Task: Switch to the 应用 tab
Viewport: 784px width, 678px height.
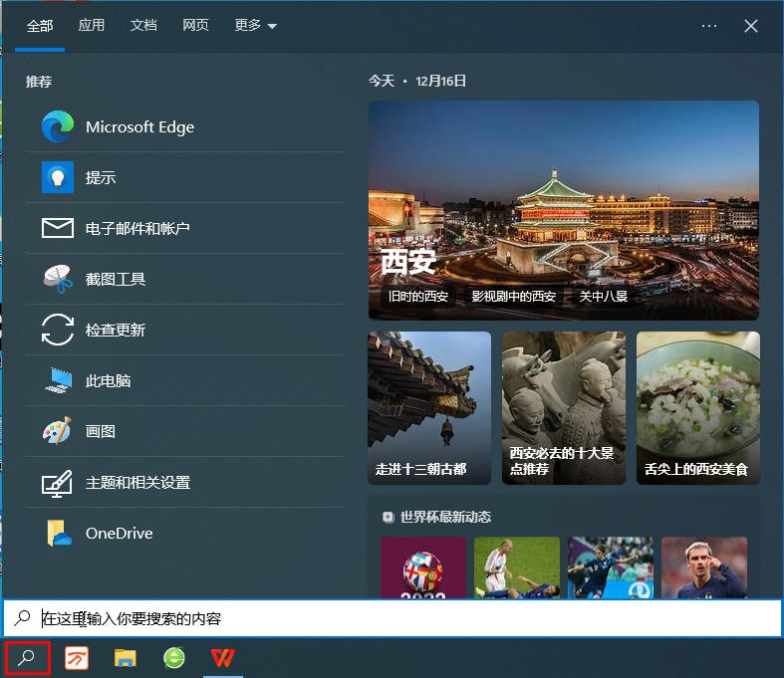Action: pos(92,26)
